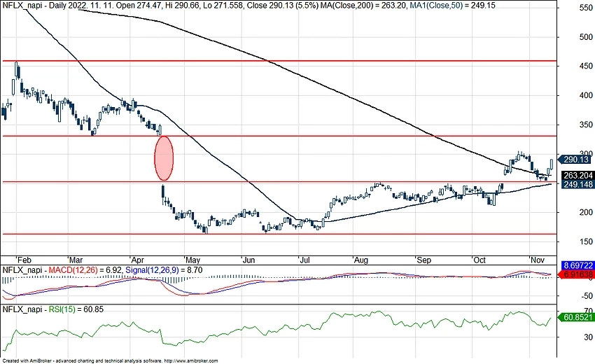
Task: Click the Oct label on the time axis
Action: pyautogui.click(x=479, y=260)
